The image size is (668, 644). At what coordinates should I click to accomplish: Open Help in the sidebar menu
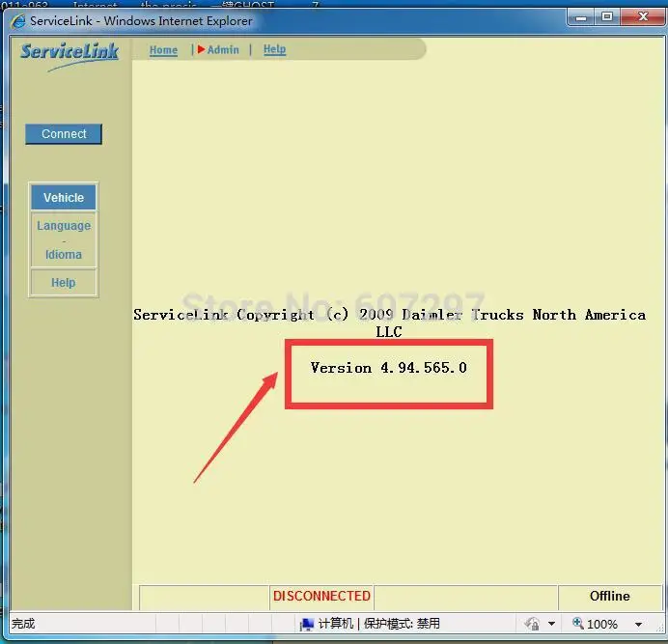click(x=64, y=283)
